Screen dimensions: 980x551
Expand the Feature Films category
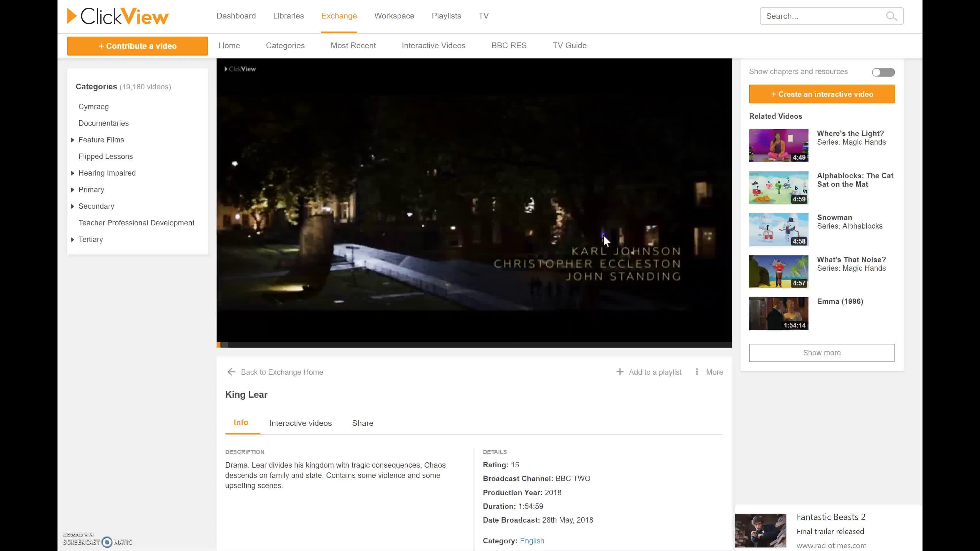pos(73,140)
